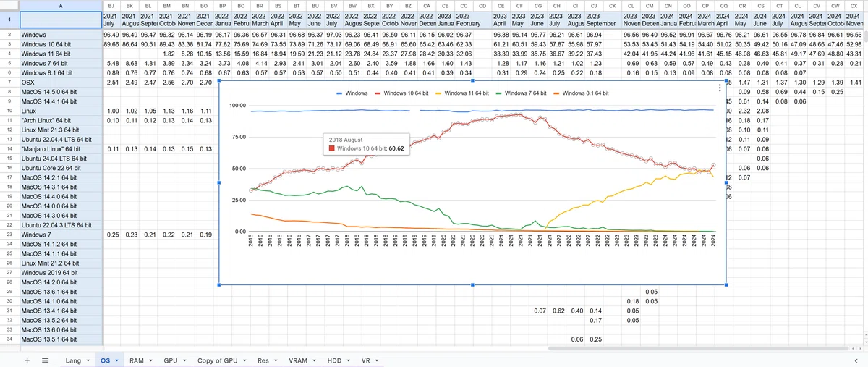This screenshot has height=367, width=868.
Task: Expand the Copy of GPU tab menu arrow
Action: click(244, 360)
